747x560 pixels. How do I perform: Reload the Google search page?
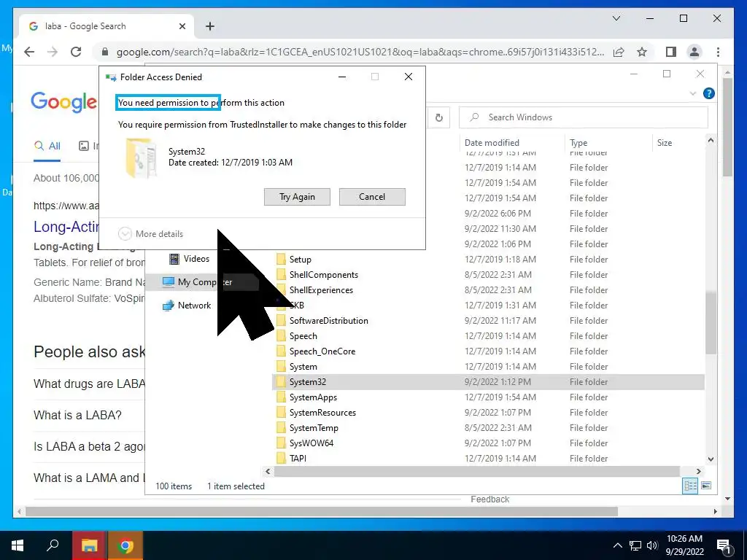76,52
